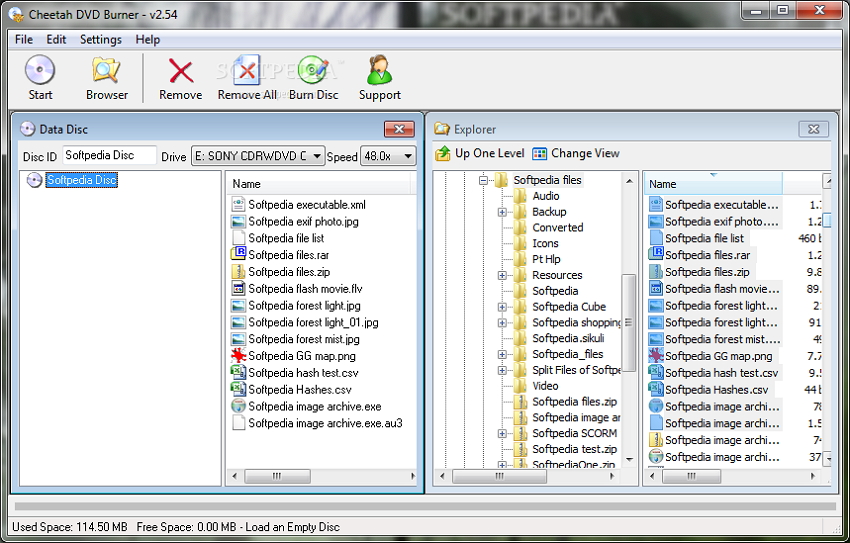Select Softpedia.sikuli in Explorer tree
The image size is (850, 543).
point(568,338)
